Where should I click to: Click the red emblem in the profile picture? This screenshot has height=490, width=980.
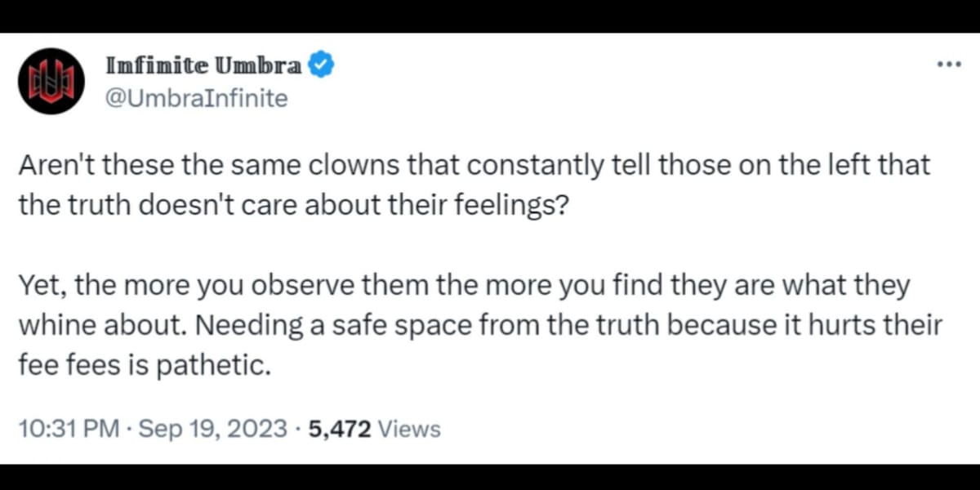(51, 81)
